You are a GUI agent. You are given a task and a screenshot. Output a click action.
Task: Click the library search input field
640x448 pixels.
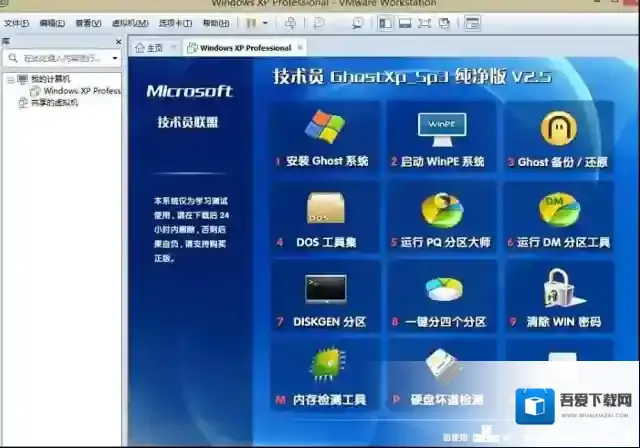pos(64,58)
